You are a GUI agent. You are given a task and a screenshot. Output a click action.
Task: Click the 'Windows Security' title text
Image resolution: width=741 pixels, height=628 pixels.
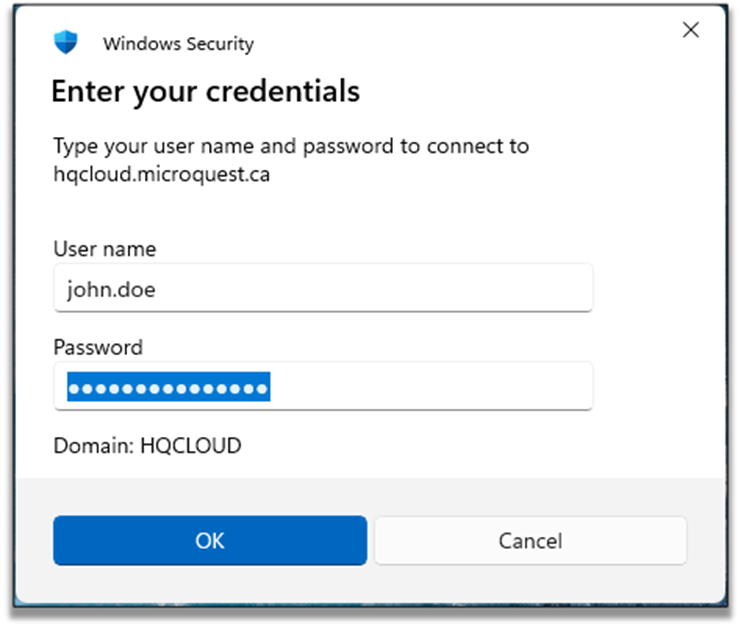click(178, 44)
